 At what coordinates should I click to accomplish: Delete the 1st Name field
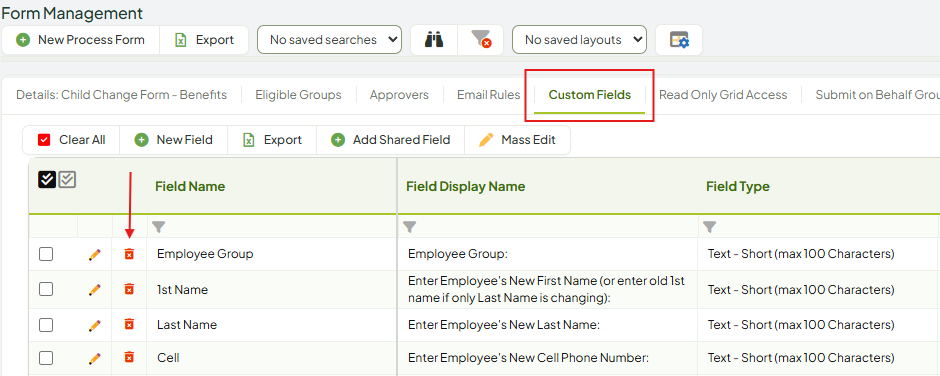pos(129,290)
